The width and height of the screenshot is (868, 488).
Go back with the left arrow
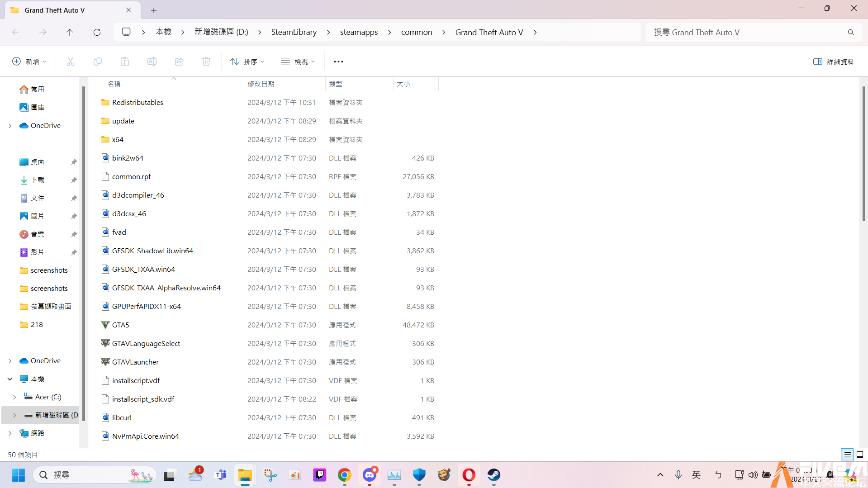click(x=15, y=32)
